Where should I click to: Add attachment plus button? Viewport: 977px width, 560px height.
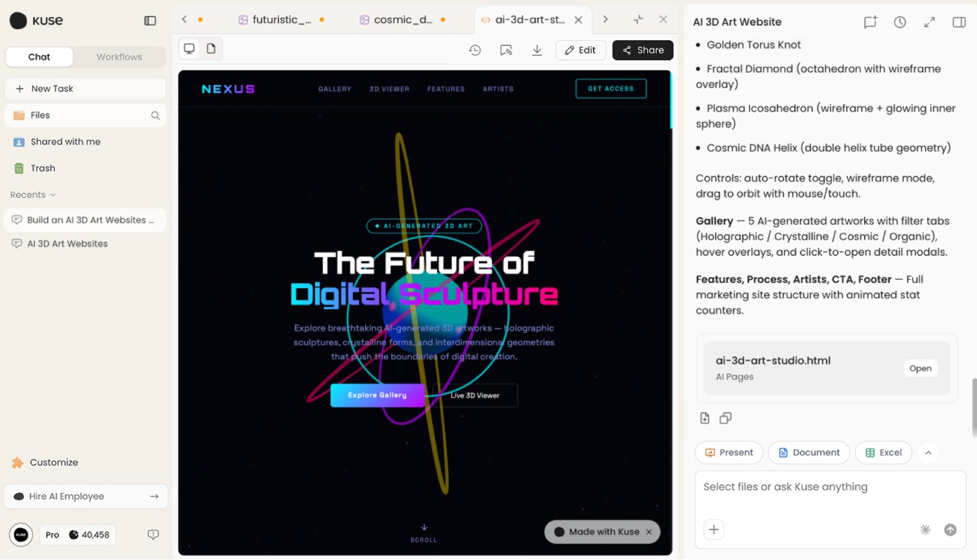click(714, 529)
